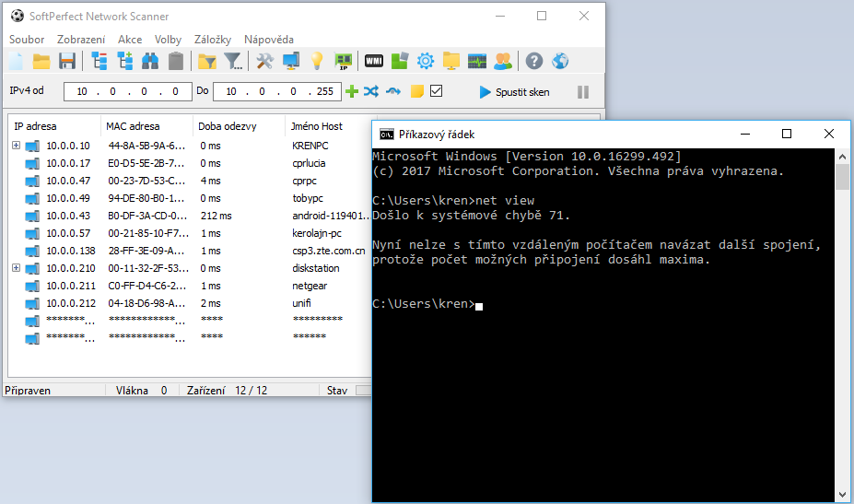854x504 pixels.
Task: Open Find with the binoculars icon
Action: 150,61
